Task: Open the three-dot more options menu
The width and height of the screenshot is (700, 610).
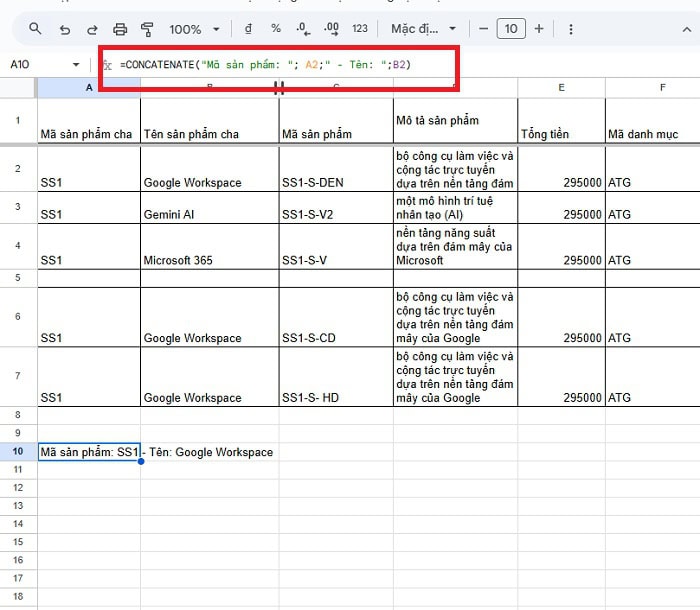Action: click(x=570, y=29)
